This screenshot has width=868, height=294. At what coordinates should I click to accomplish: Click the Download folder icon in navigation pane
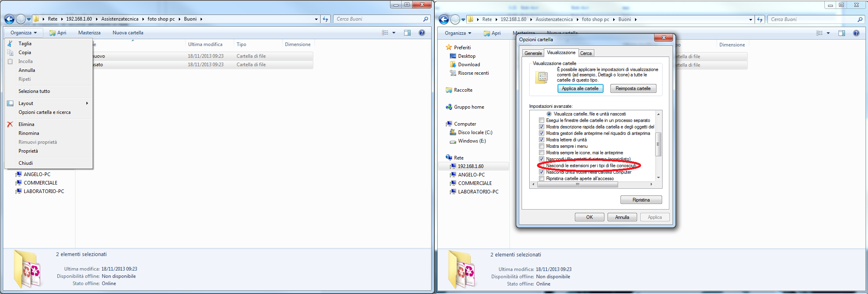pyautogui.click(x=453, y=65)
